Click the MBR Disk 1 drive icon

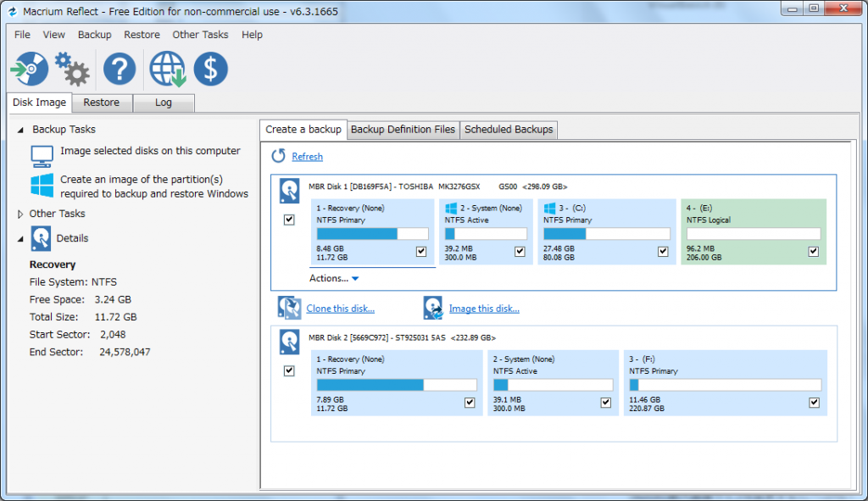point(289,191)
